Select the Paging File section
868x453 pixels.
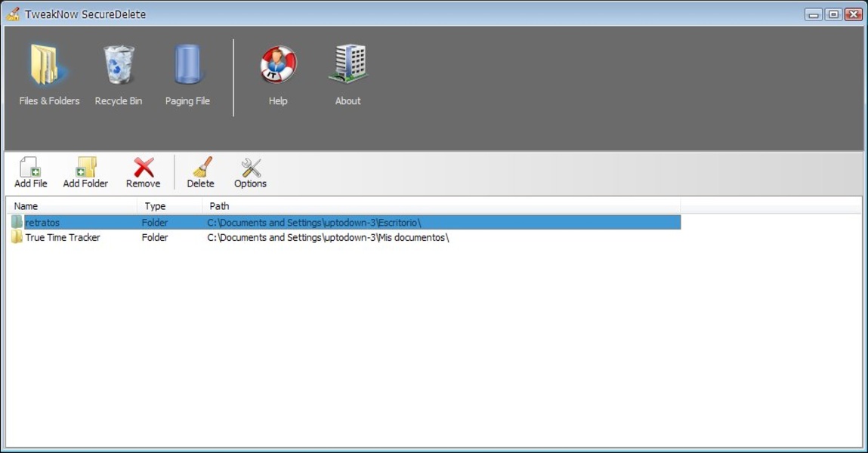click(187, 75)
